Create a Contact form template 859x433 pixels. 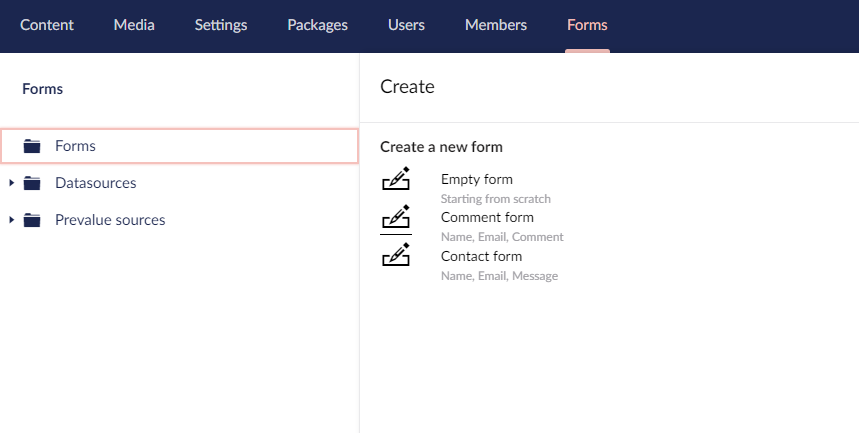point(481,256)
